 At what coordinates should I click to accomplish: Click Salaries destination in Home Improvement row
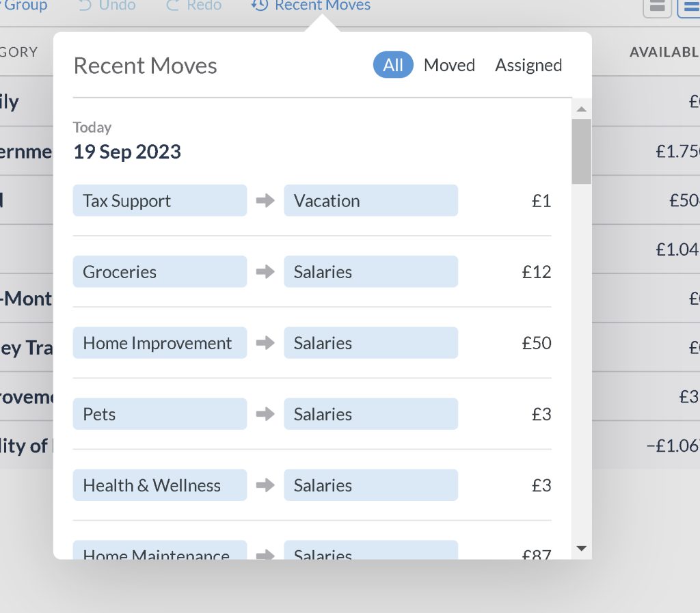(x=371, y=343)
